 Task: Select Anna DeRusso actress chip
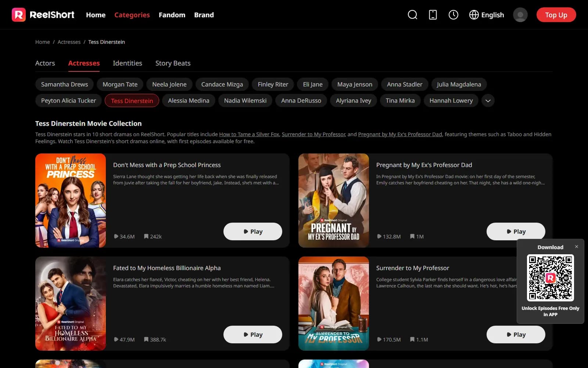301,100
